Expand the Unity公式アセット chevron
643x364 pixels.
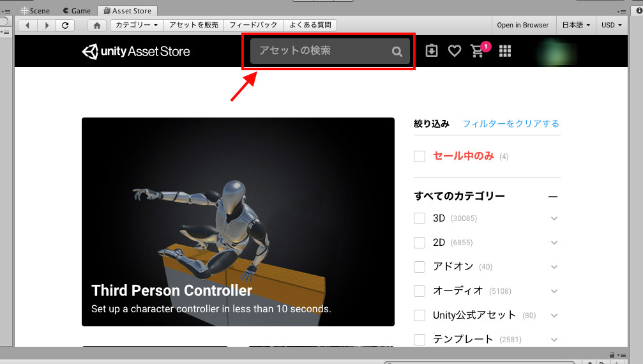554,315
